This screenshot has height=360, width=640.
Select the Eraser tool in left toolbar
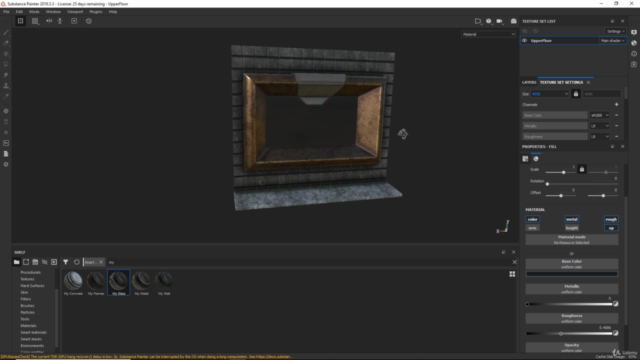6,43
